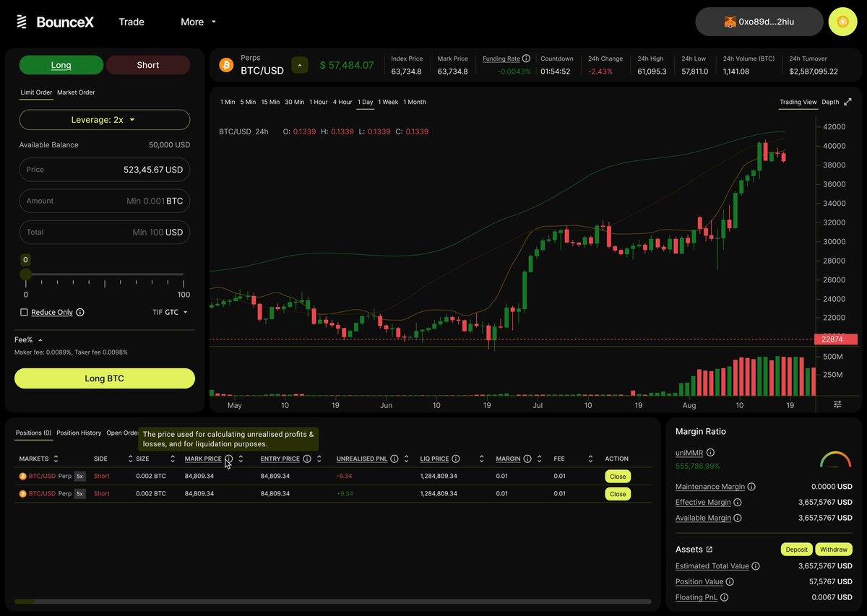Click info icon next to Unrealised PNL column

[x=394, y=459]
